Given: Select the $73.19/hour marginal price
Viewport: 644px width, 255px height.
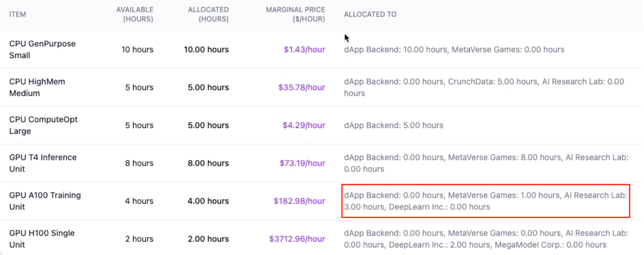Looking at the screenshot, I should pos(302,163).
